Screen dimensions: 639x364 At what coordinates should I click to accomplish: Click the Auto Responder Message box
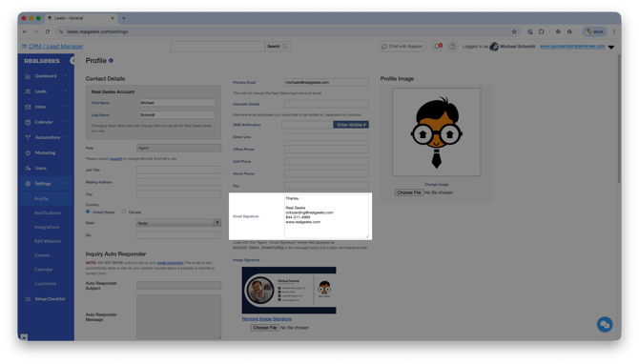[x=179, y=317]
